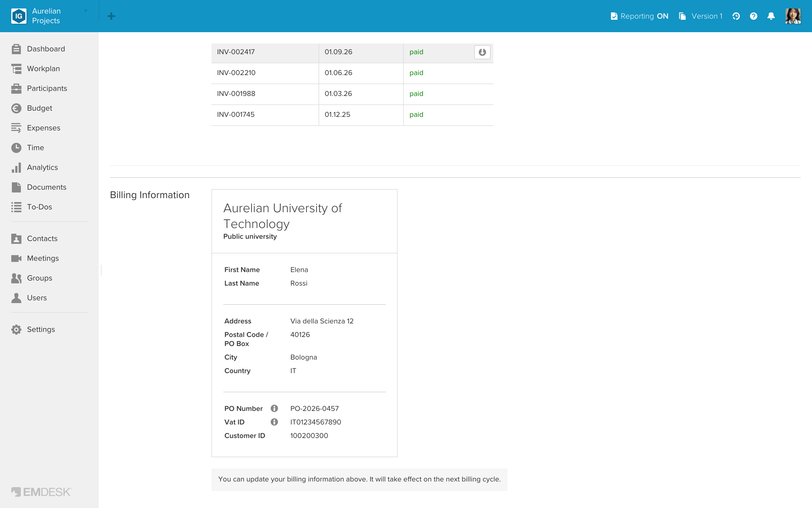Open the help question mark icon
The image size is (812, 508).
[x=753, y=16]
